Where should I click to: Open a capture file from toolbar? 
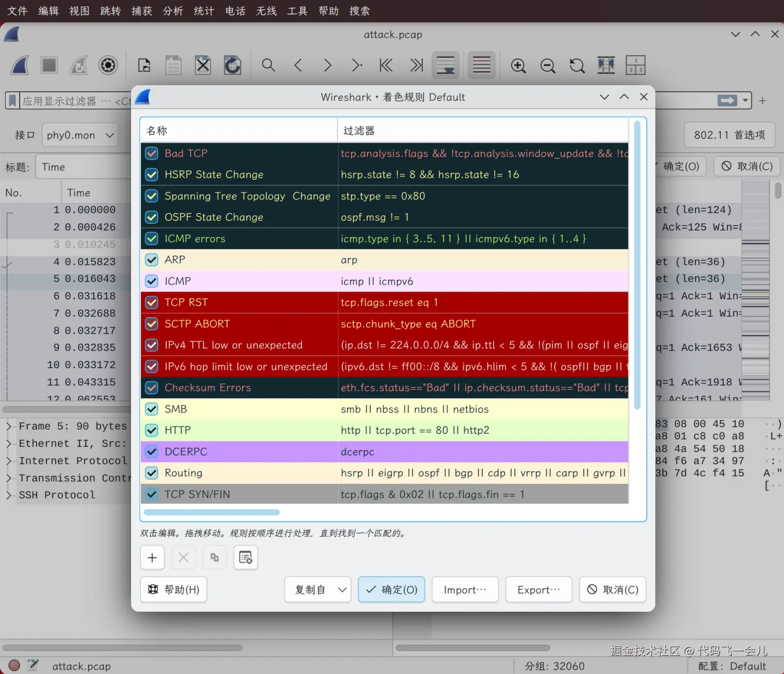pyautogui.click(x=144, y=66)
